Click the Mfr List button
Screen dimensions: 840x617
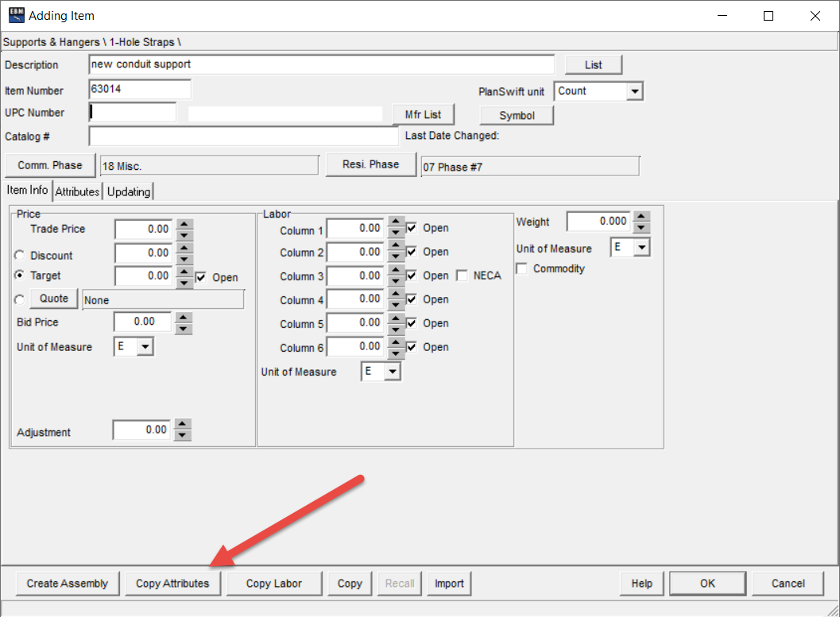pyautogui.click(x=424, y=114)
